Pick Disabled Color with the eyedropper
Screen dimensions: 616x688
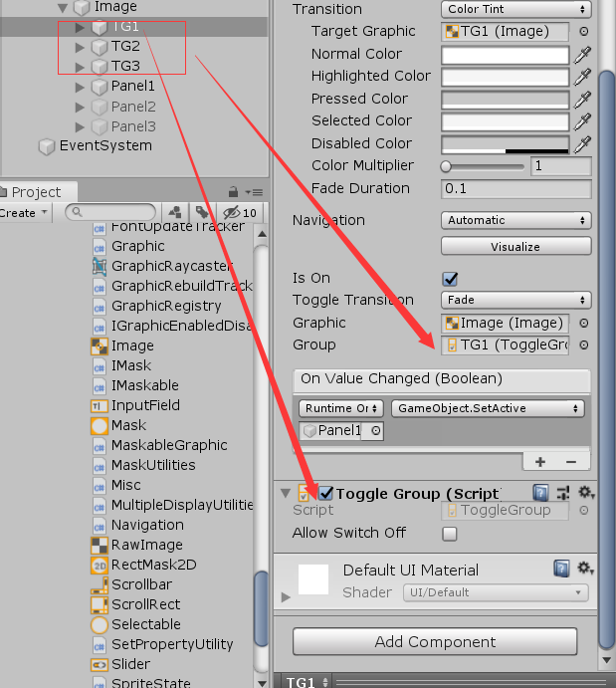pos(582,144)
